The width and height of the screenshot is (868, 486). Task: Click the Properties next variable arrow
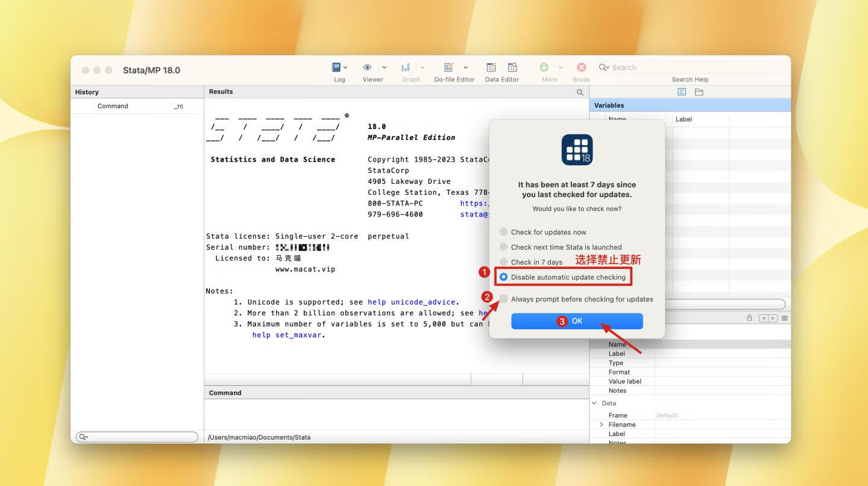pos(773,318)
